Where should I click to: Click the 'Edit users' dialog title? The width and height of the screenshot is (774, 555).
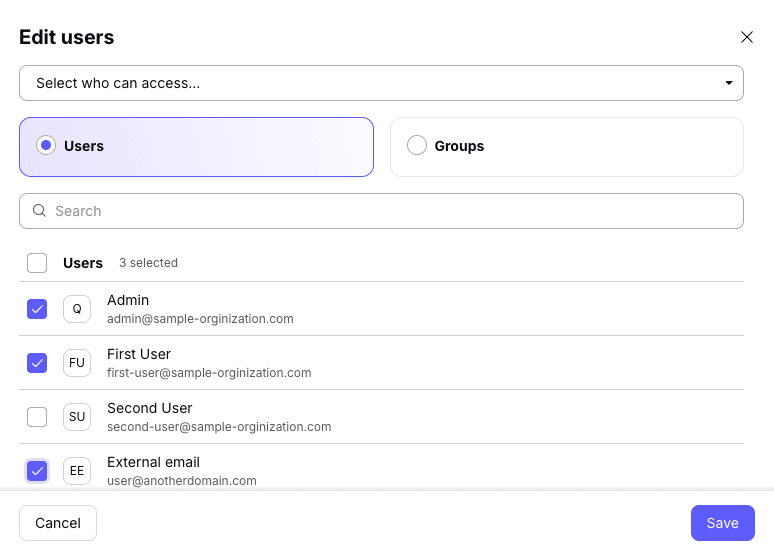coord(67,37)
